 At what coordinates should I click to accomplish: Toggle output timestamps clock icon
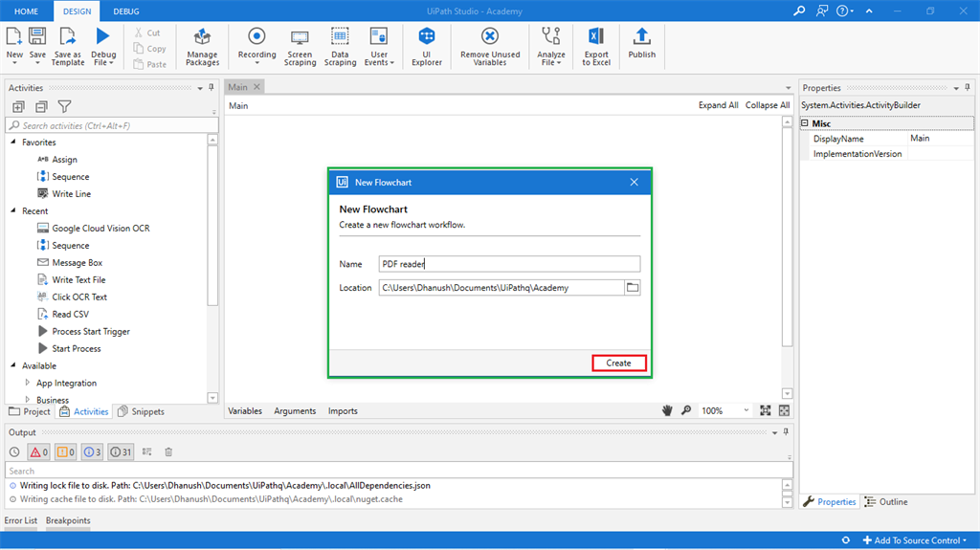(14, 451)
